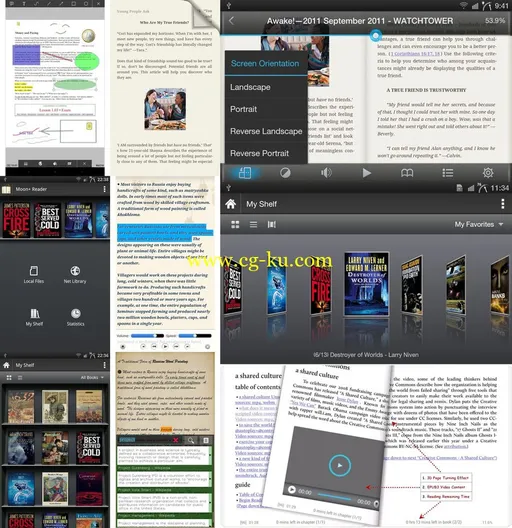
Task: Select the rectangle shape tool in PDF toolbar
Action: point(73,3)
